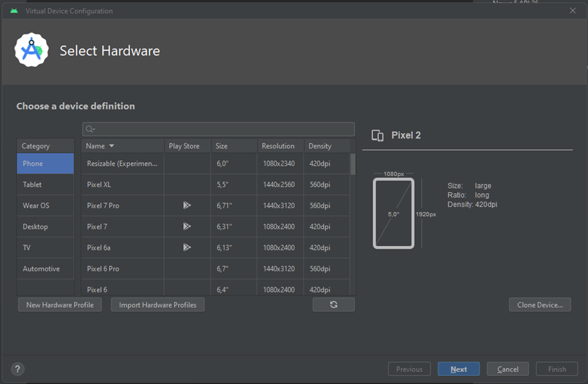Select the Resizable (Experimental) device row
588x384 pixels.
point(216,163)
